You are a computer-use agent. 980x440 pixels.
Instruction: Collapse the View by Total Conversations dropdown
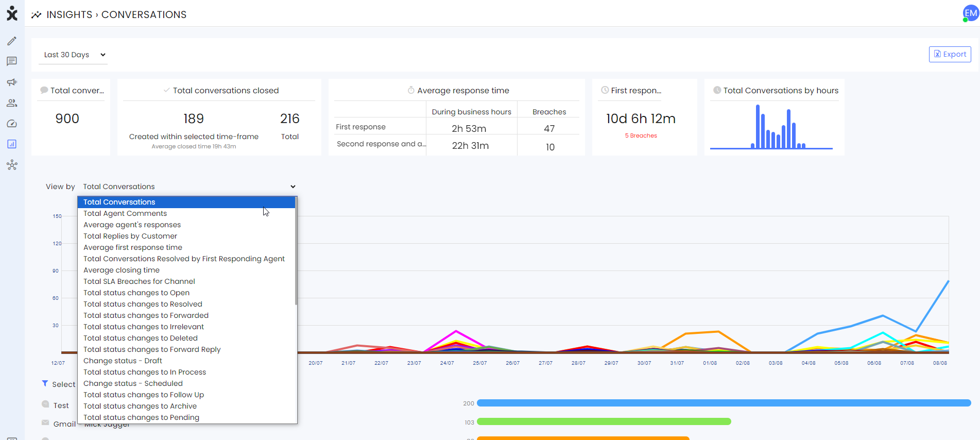(x=189, y=187)
